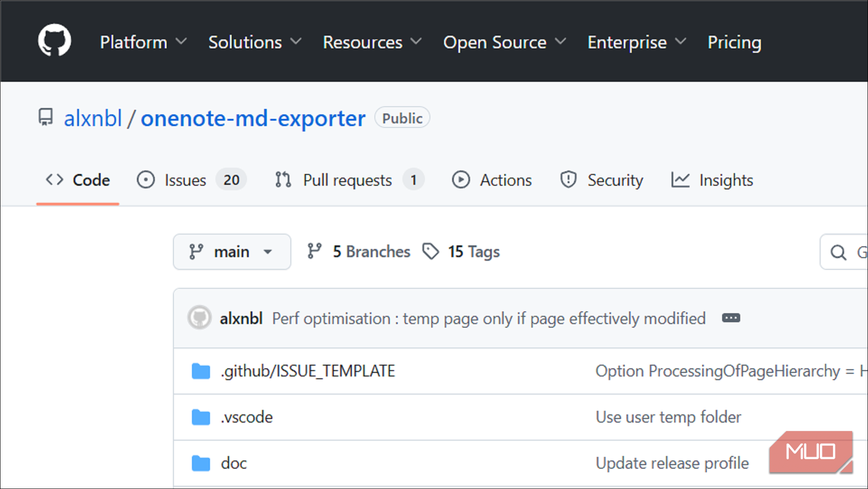Expand the Platform menu
The image size is (868, 489).
[143, 42]
